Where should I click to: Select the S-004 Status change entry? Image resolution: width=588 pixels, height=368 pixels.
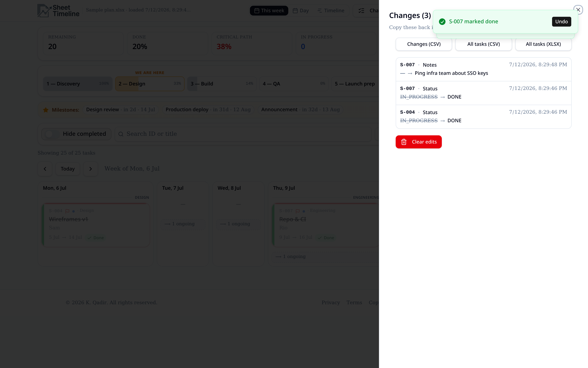483,117
